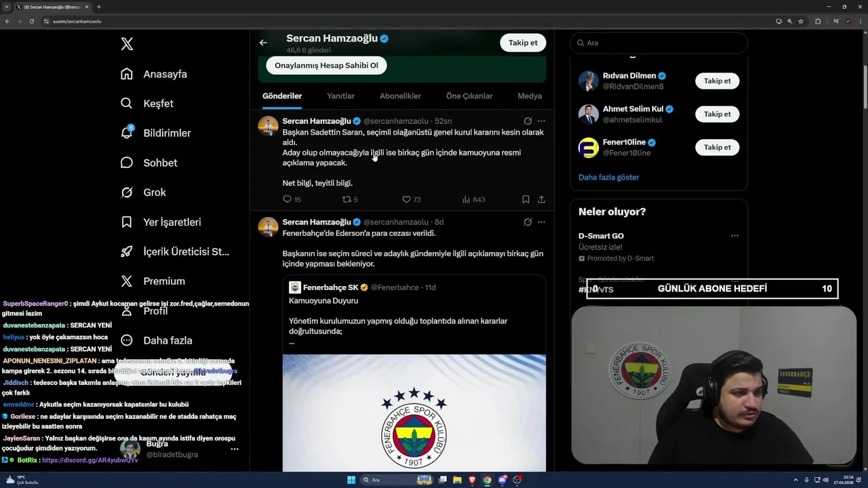Open more options on 52sn post

(x=541, y=121)
